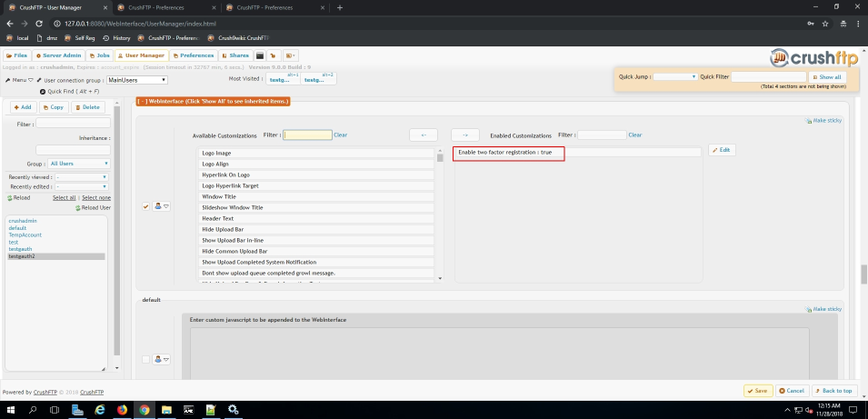Viewport: 868px width, 419px height.
Task: Open the Recently viewed dropdown
Action: (82, 177)
